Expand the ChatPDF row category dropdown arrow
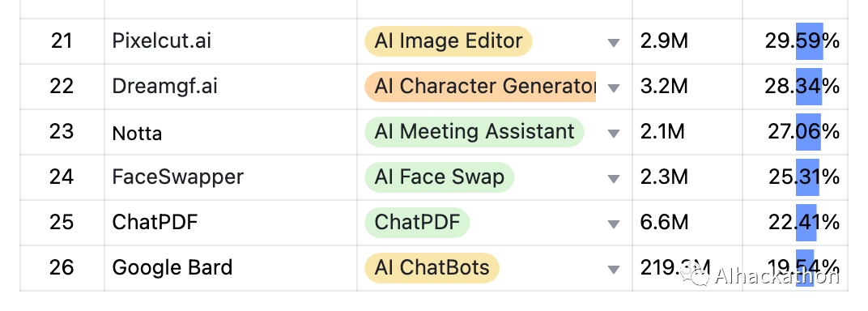 coord(613,224)
